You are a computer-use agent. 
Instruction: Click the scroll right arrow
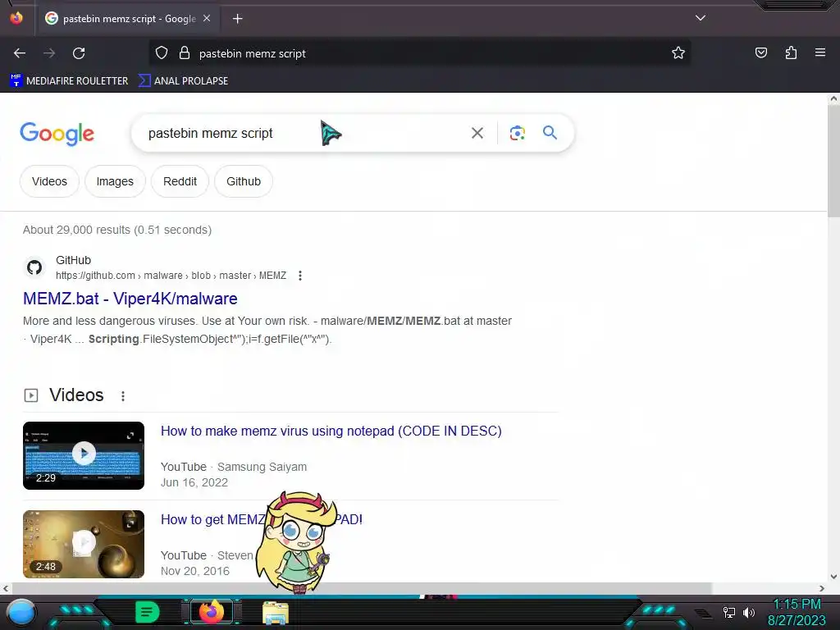(x=822, y=588)
